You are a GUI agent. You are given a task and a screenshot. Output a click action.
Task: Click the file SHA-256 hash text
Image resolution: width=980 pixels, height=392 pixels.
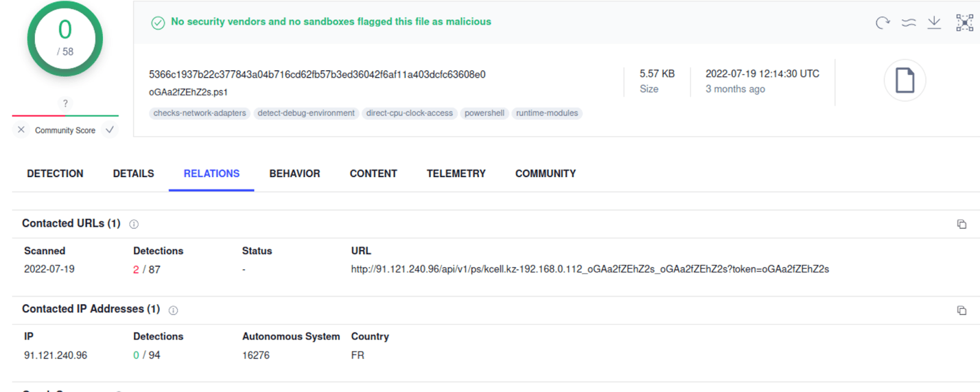pos(317,75)
